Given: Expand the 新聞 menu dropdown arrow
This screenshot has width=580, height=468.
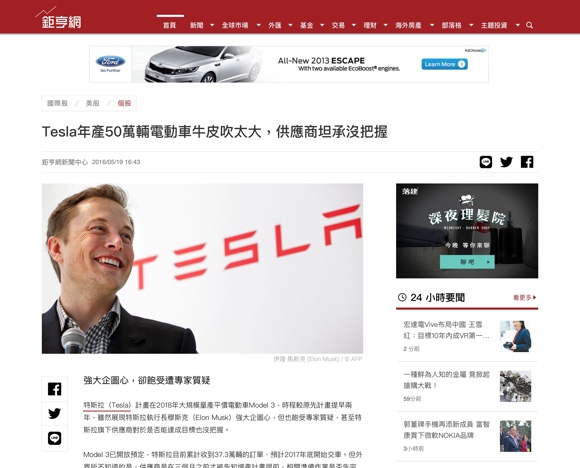Looking at the screenshot, I should 212,25.
